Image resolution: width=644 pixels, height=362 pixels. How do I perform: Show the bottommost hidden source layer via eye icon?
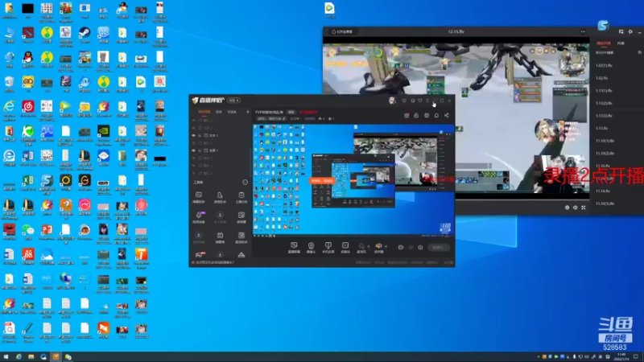point(194,173)
